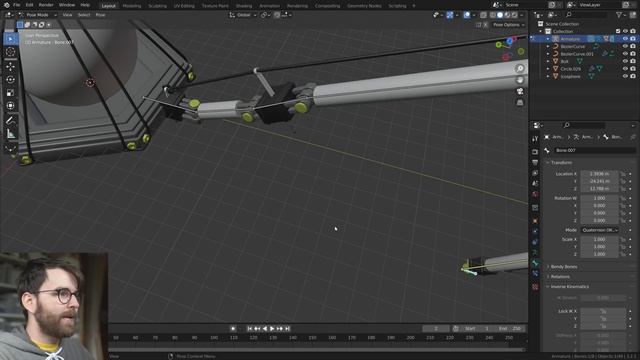Toggle Lock IK X
The height and width of the screenshot is (360, 640).
pos(603,311)
